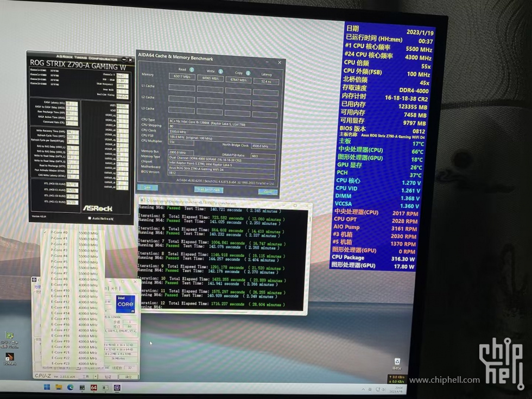Click the Memory Type field in AIDA64
This screenshot has width=532, height=399.
click(221, 159)
